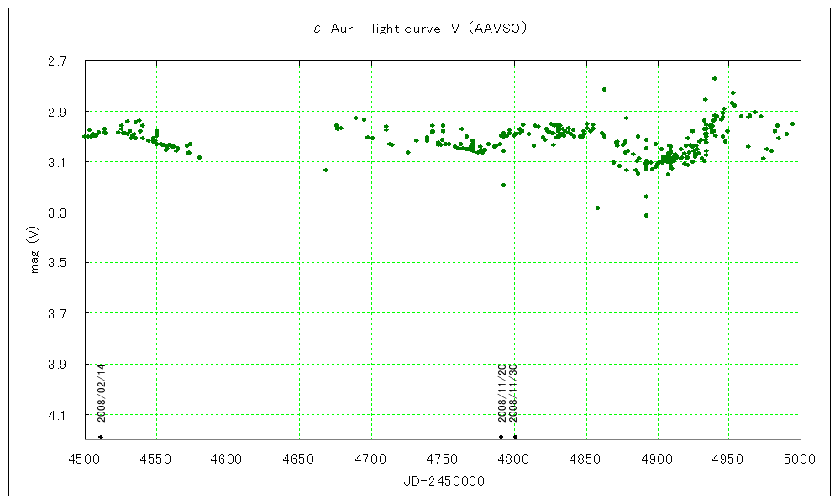The width and height of the screenshot is (840, 504).
Task: Click the 'mag. (V)' y-axis label
Action: tap(35, 253)
